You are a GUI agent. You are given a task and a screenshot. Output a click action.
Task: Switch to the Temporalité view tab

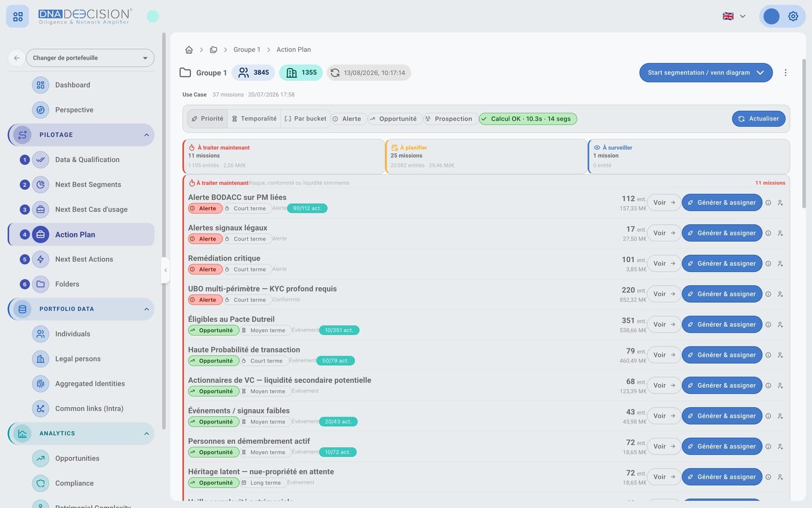coord(254,119)
